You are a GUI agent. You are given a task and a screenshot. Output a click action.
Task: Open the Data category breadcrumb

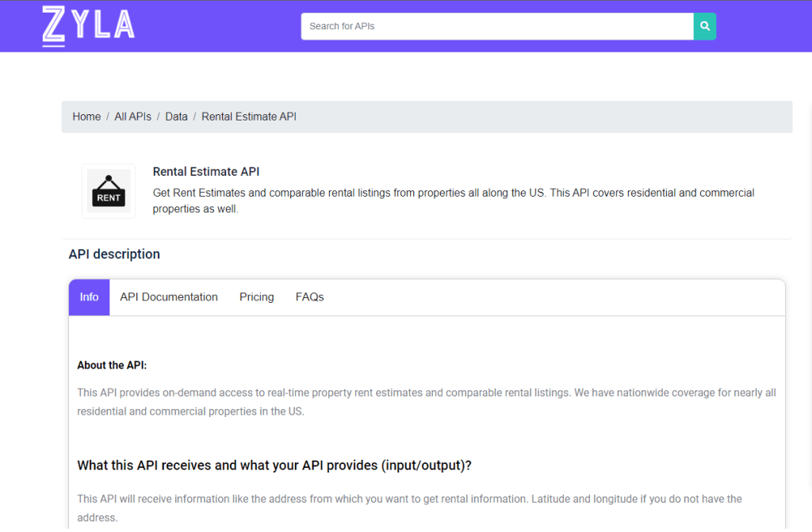176,117
